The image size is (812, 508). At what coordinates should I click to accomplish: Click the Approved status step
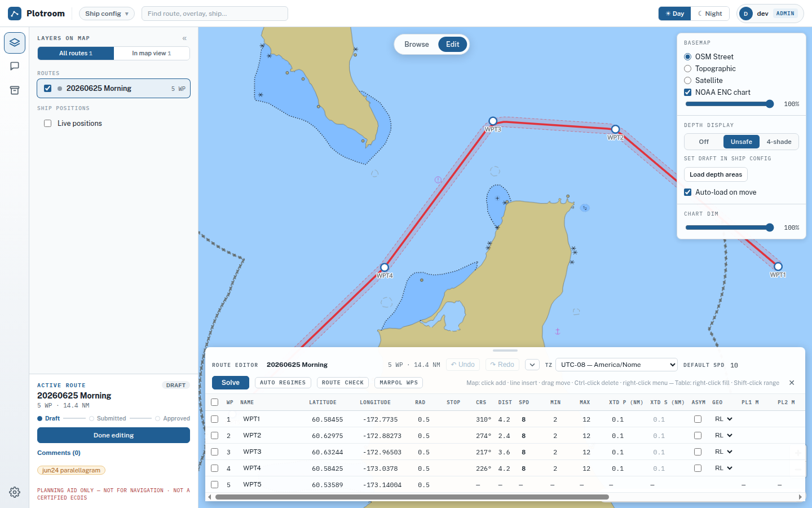(x=173, y=419)
